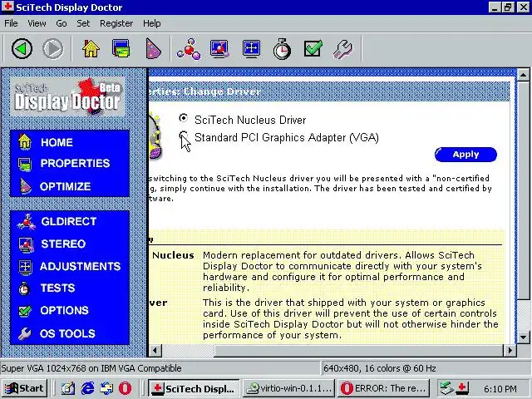Click the vertical scrollbar down arrow
532x399 pixels.
tap(523, 337)
